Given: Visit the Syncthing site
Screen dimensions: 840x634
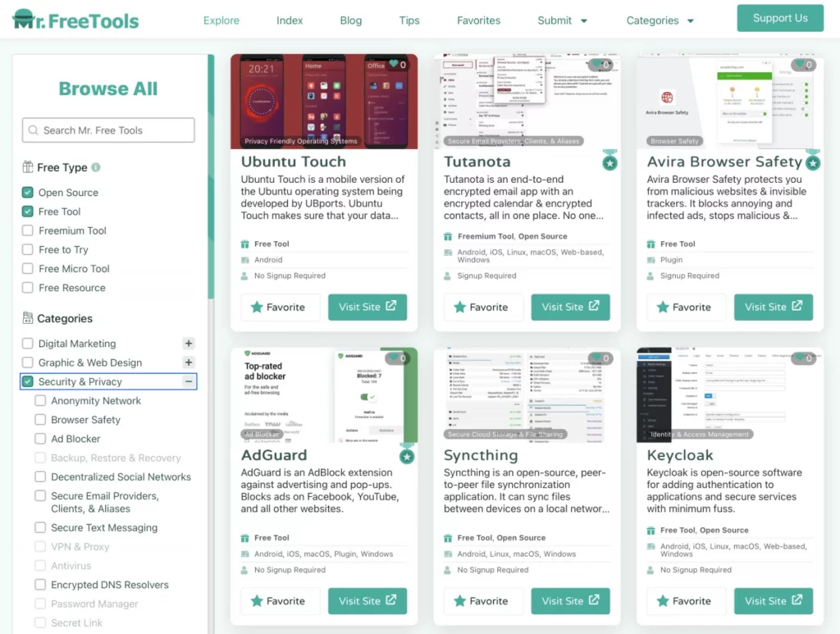Looking at the screenshot, I should (x=571, y=601).
